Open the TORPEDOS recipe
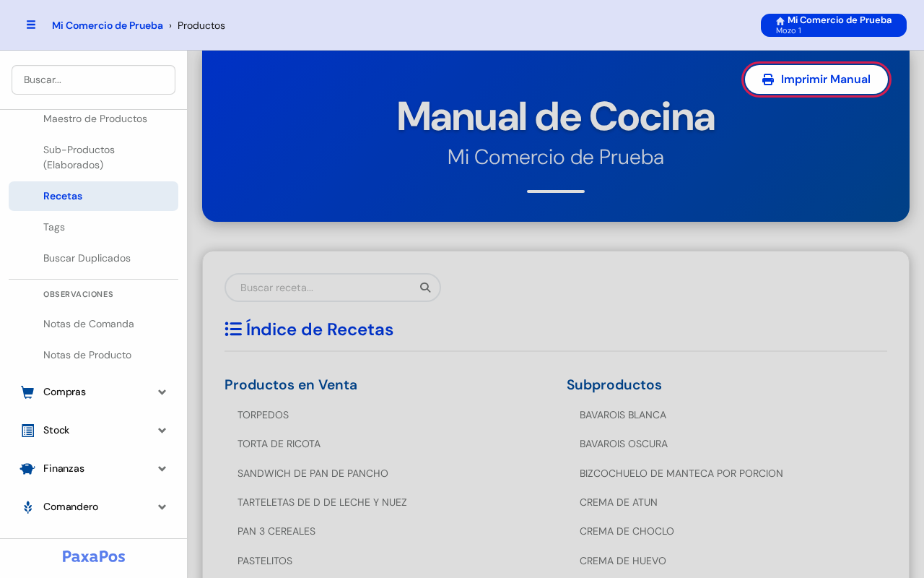The height and width of the screenshot is (578, 924). click(x=263, y=415)
